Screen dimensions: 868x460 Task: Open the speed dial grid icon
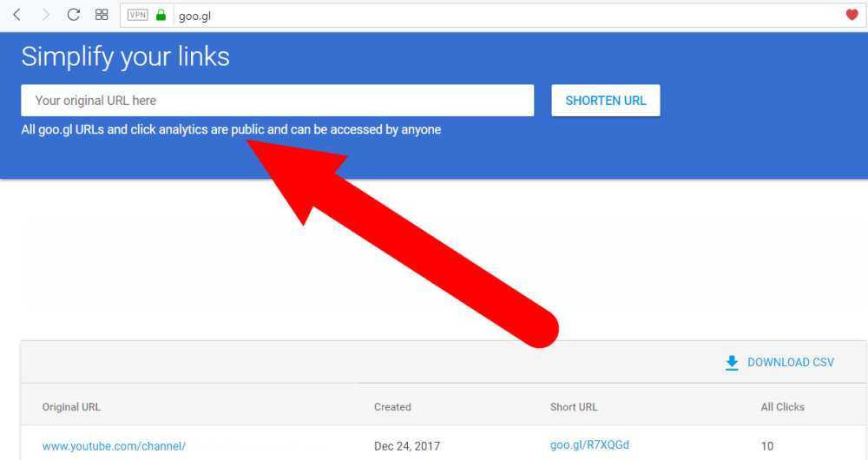pos(102,15)
